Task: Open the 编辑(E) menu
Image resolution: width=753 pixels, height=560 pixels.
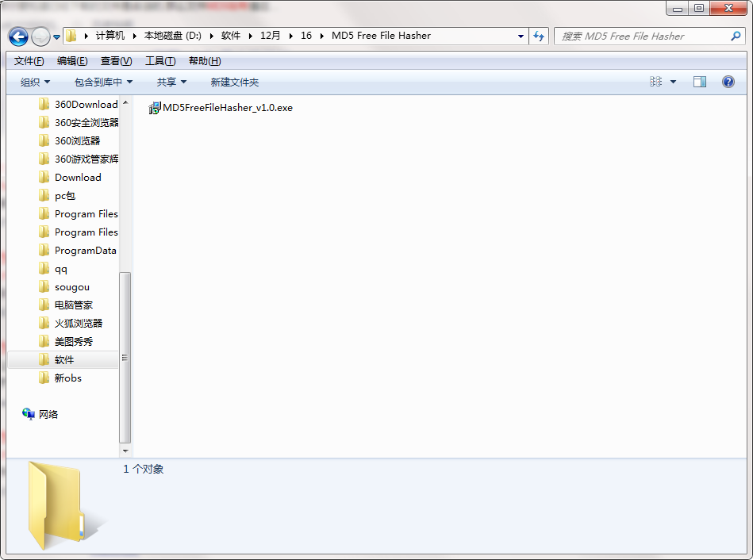Action: click(72, 61)
